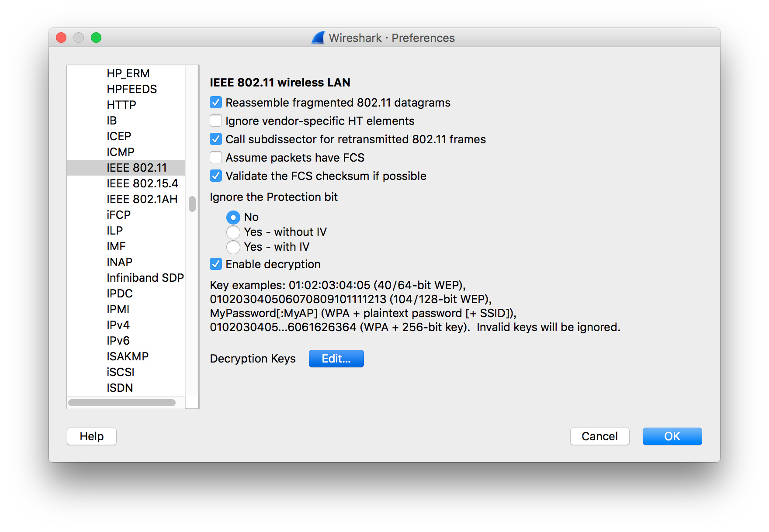Select ICEP protocol entry
769x532 pixels.
126,136
